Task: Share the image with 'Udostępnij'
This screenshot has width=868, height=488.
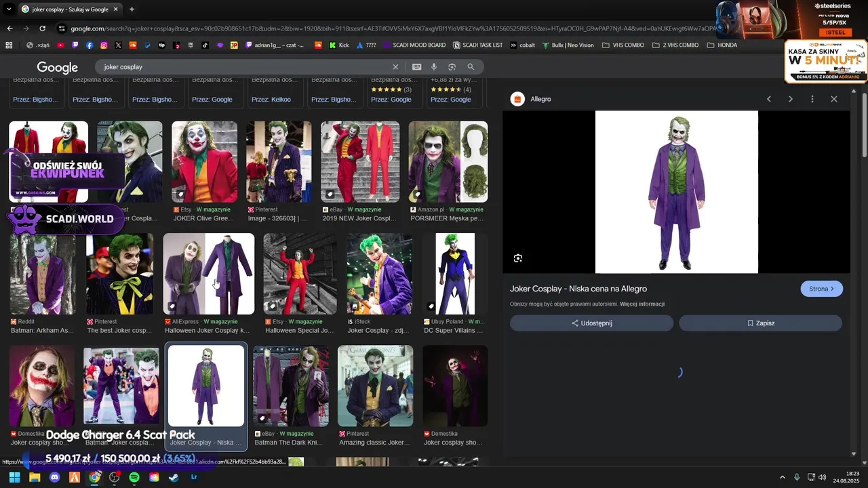Action: [591, 323]
